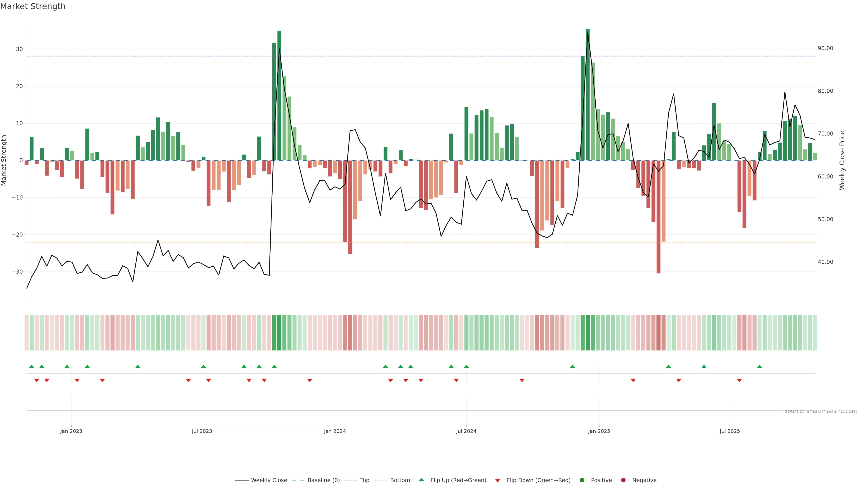Viewport: 868px width, 488px height.
Task: Click the Jan 2024 x-axis label
Action: click(x=335, y=431)
